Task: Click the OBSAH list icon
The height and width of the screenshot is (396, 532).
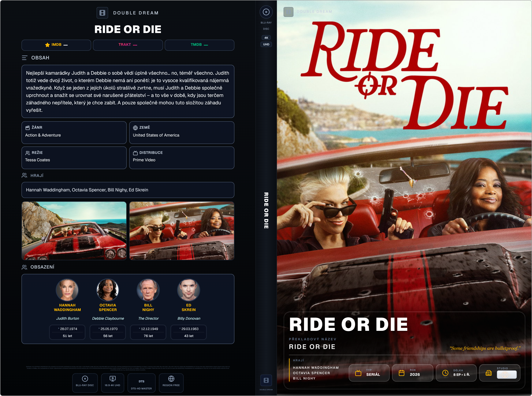Action: (x=24, y=58)
